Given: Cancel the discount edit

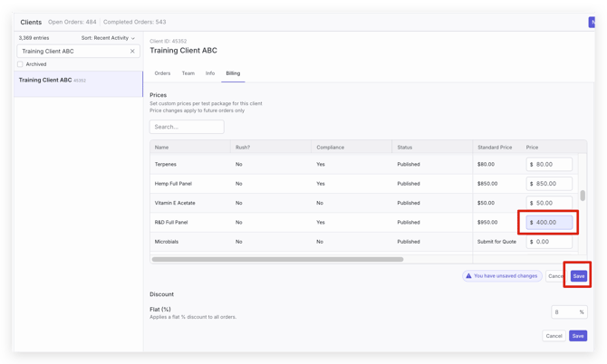Looking at the screenshot, I should tap(554, 336).
